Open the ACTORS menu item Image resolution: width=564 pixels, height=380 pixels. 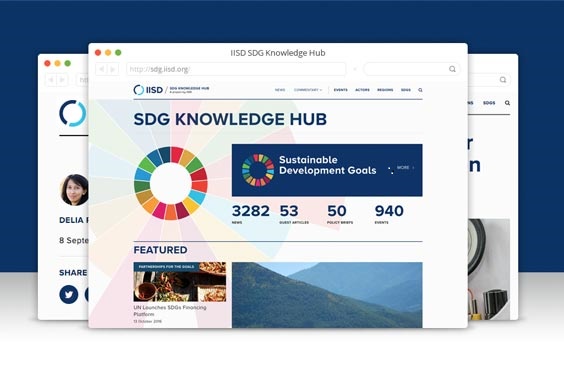point(362,90)
